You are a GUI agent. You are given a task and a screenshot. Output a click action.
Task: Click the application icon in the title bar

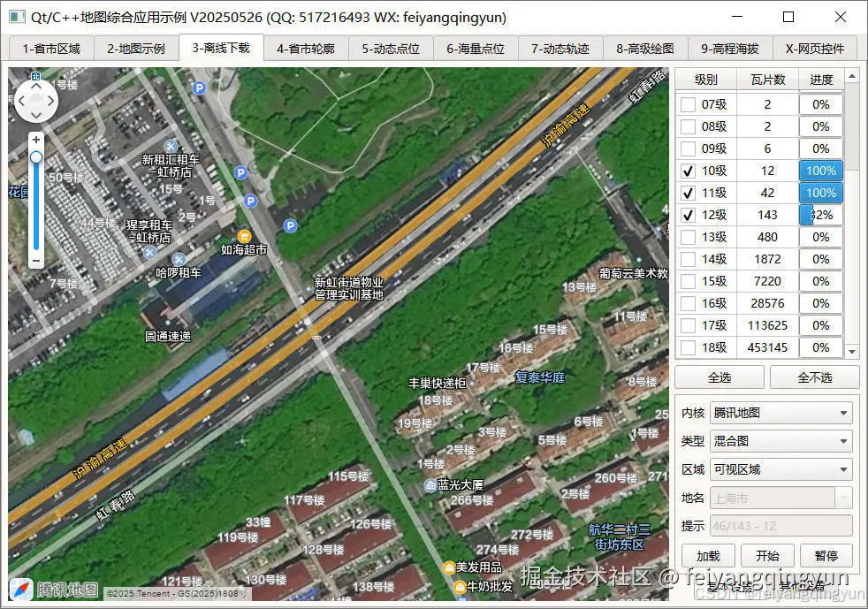coord(17,17)
